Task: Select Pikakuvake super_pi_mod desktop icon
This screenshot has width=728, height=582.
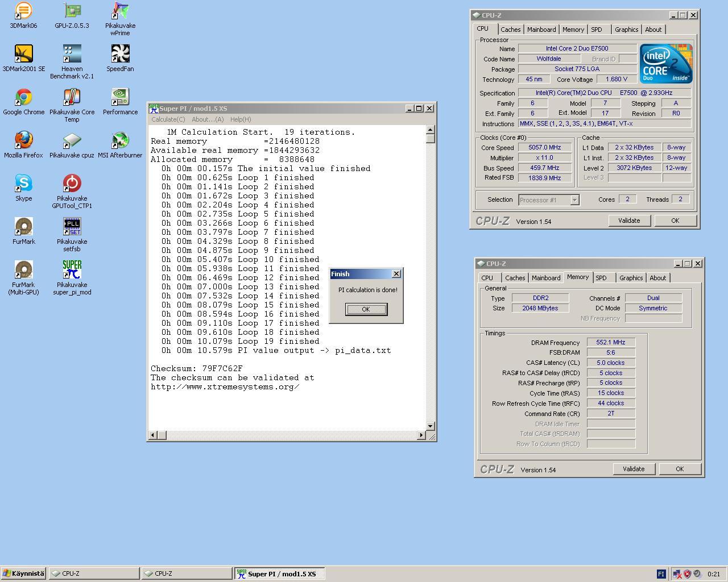Action: tap(72, 278)
